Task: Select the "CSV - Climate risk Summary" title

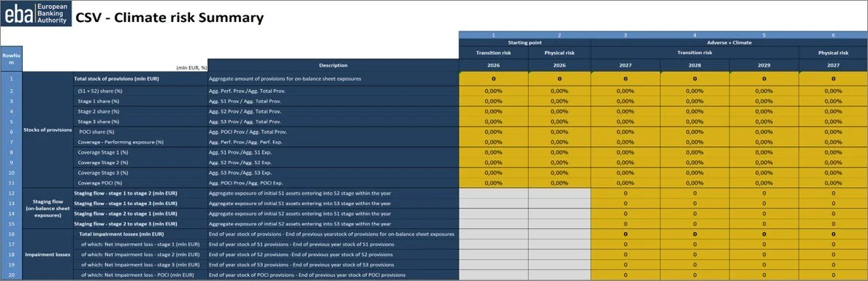Action: coord(170,18)
